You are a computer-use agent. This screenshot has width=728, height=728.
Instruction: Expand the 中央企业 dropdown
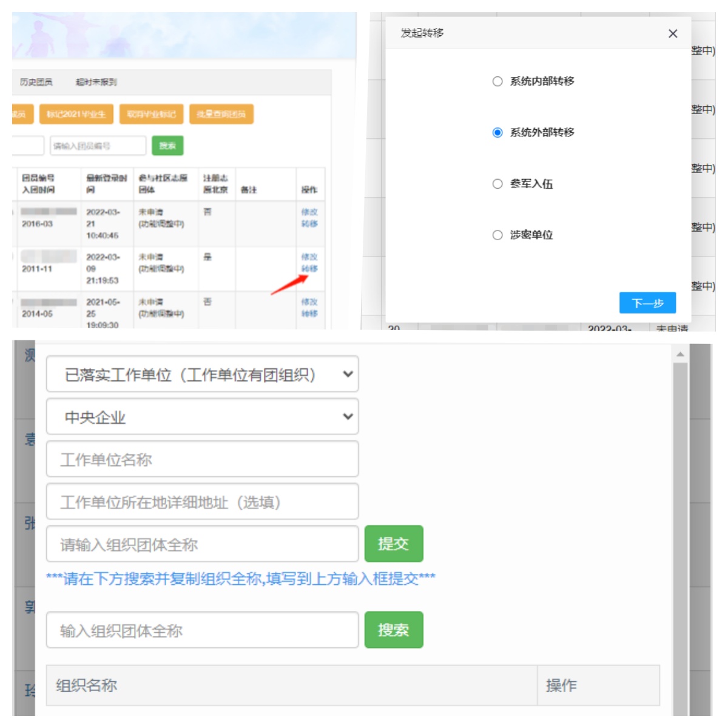coord(203,417)
